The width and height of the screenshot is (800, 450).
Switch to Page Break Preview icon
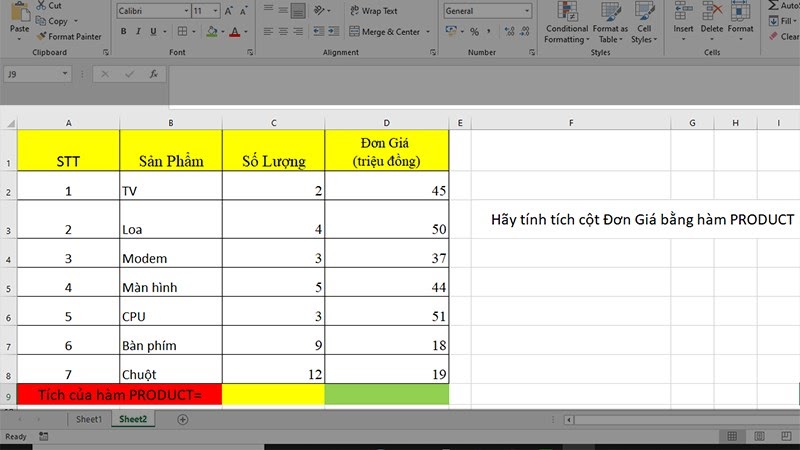[x=786, y=436]
